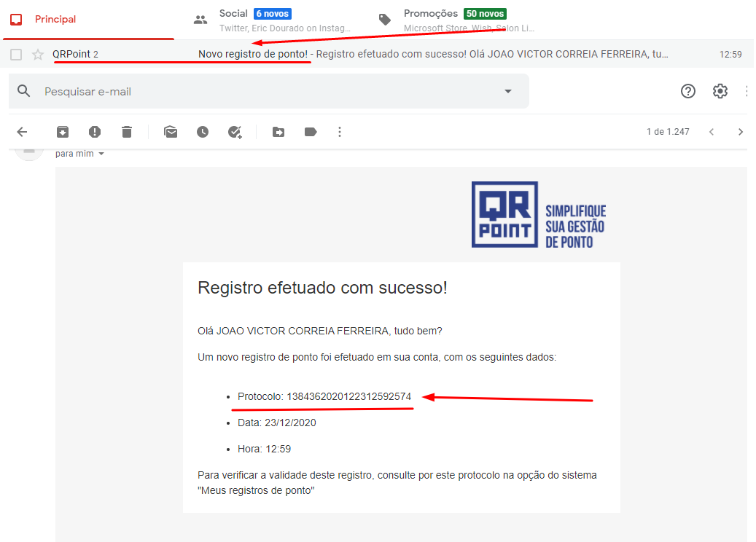
Task: Open Settings gear icon
Action: click(x=720, y=91)
